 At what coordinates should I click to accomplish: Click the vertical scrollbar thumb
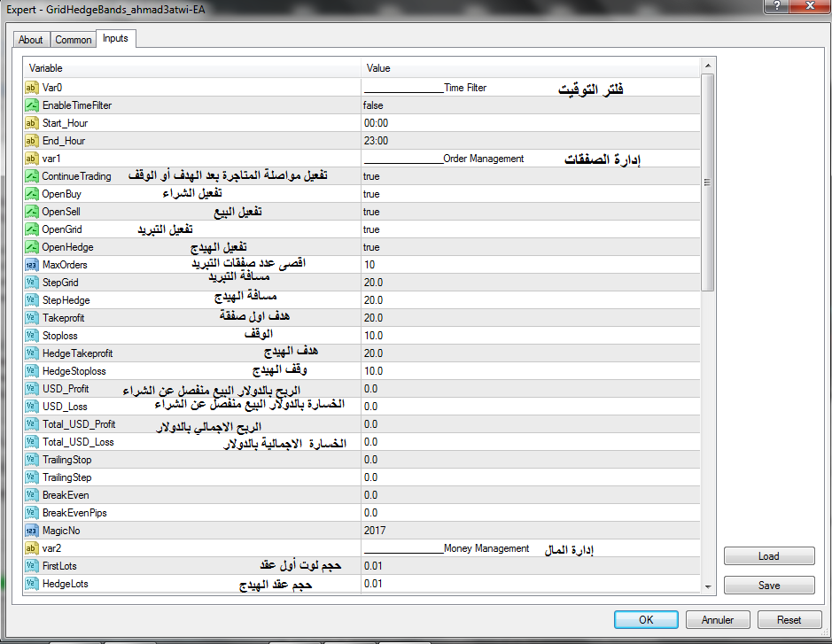(707, 182)
